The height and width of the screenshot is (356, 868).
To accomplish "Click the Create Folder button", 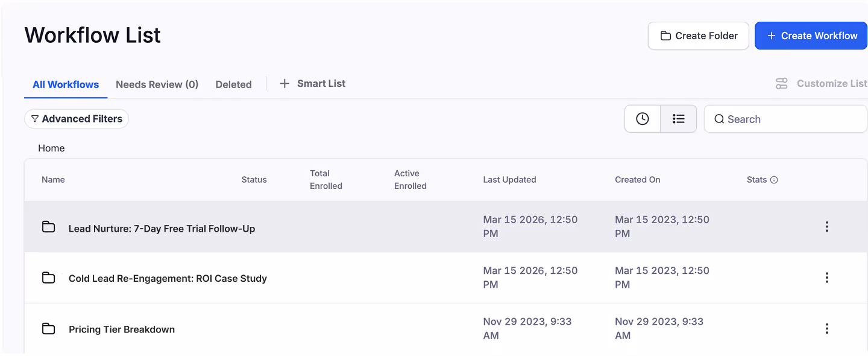I will pos(698,36).
